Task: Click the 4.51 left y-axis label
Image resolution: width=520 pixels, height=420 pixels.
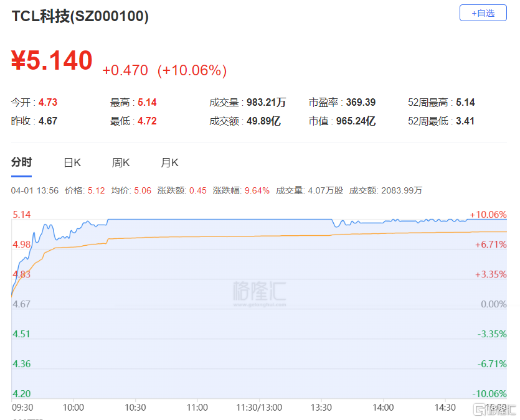Action: pos(22,334)
